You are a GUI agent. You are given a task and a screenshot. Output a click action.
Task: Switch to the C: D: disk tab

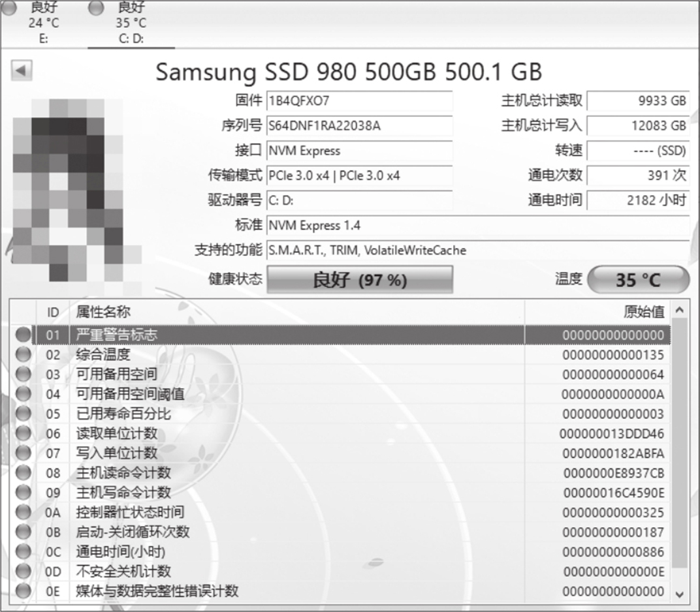(x=131, y=23)
